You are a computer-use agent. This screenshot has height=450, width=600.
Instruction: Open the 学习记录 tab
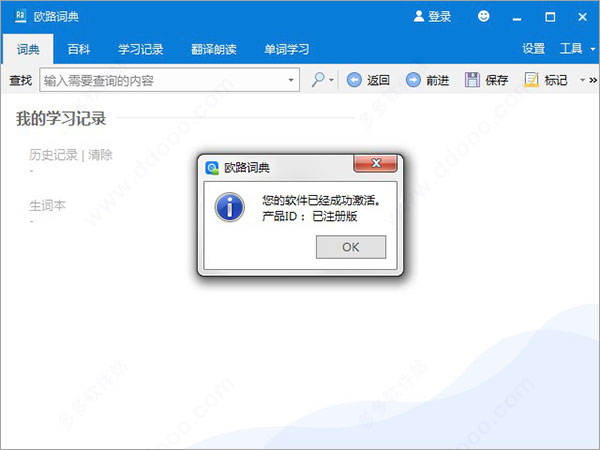(x=140, y=49)
